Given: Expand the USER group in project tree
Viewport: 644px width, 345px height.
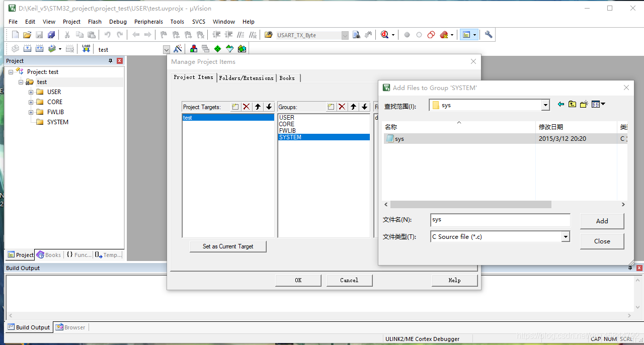Looking at the screenshot, I should (x=31, y=92).
